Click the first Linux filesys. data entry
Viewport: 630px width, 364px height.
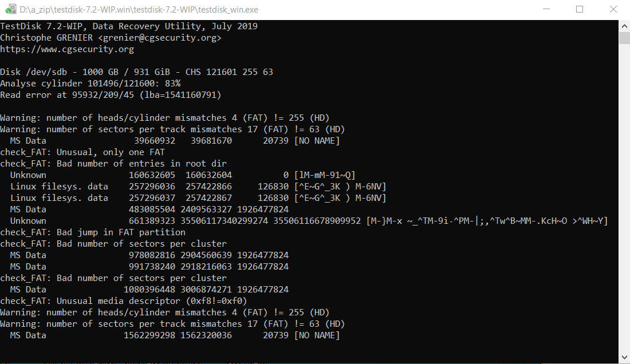coord(198,187)
